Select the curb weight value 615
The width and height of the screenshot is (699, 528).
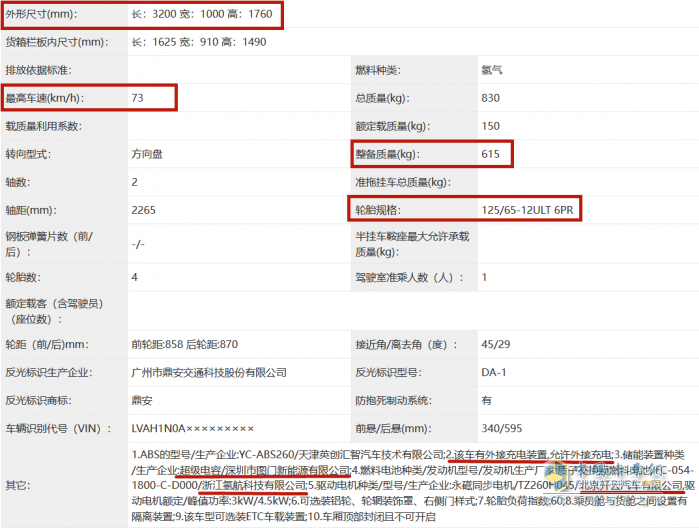(490, 155)
